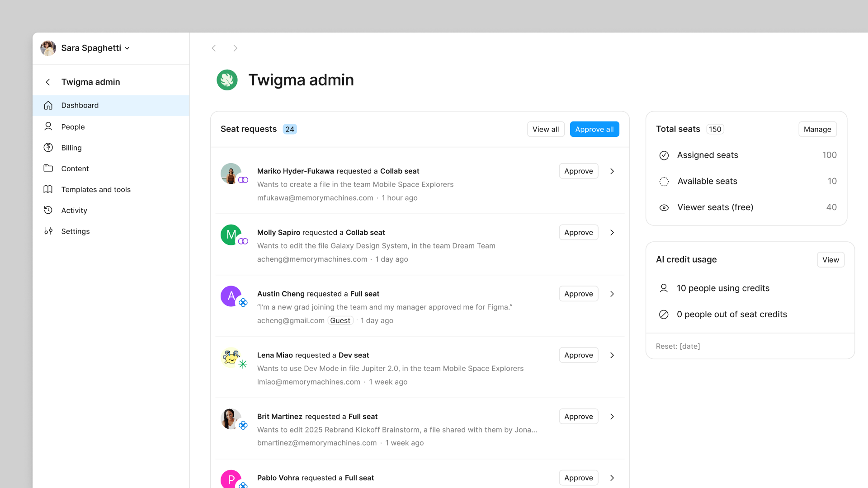Open the Dashboard section

coord(111,105)
